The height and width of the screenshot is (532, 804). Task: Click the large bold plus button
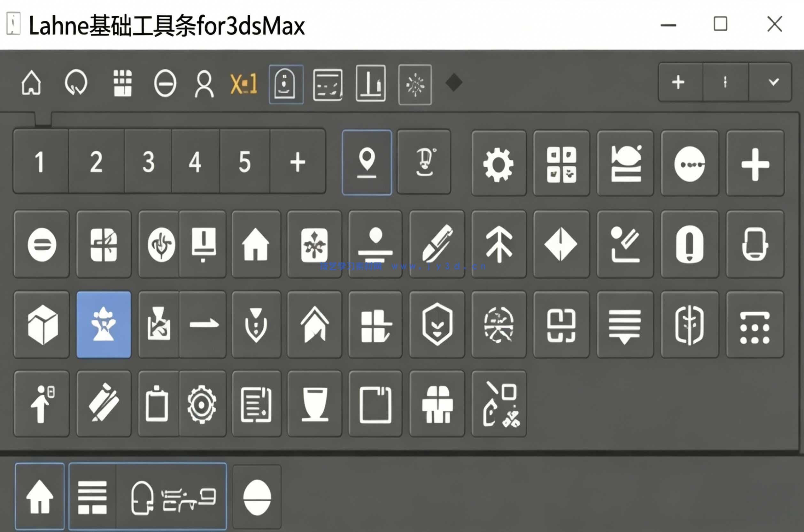(x=755, y=163)
